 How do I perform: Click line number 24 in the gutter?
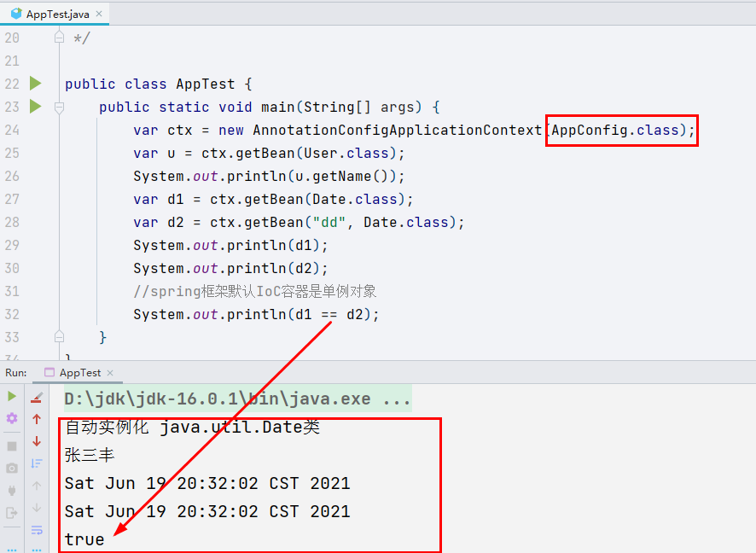12,131
